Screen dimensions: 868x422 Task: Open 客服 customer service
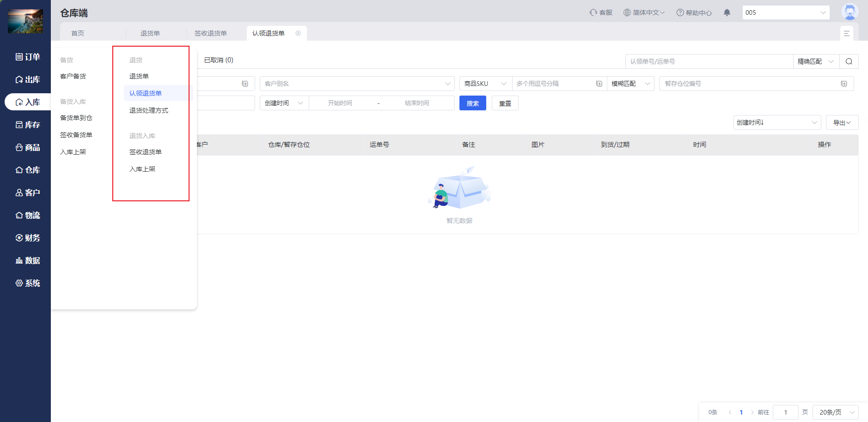(x=601, y=12)
